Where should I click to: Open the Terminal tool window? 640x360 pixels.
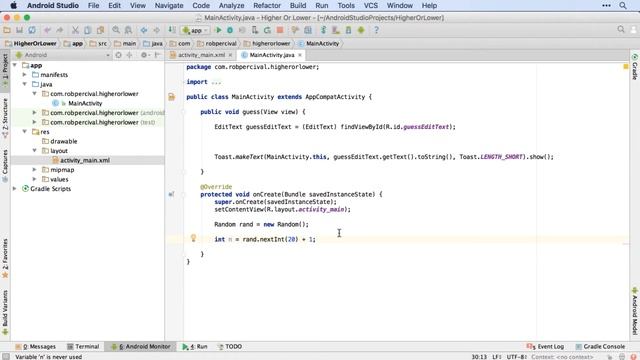[x=83, y=347]
